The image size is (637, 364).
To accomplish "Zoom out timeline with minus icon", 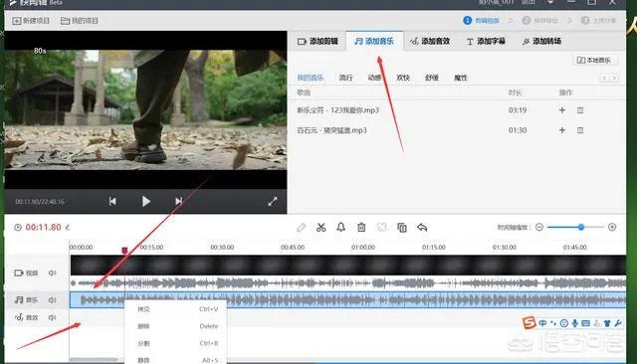I will 539,227.
